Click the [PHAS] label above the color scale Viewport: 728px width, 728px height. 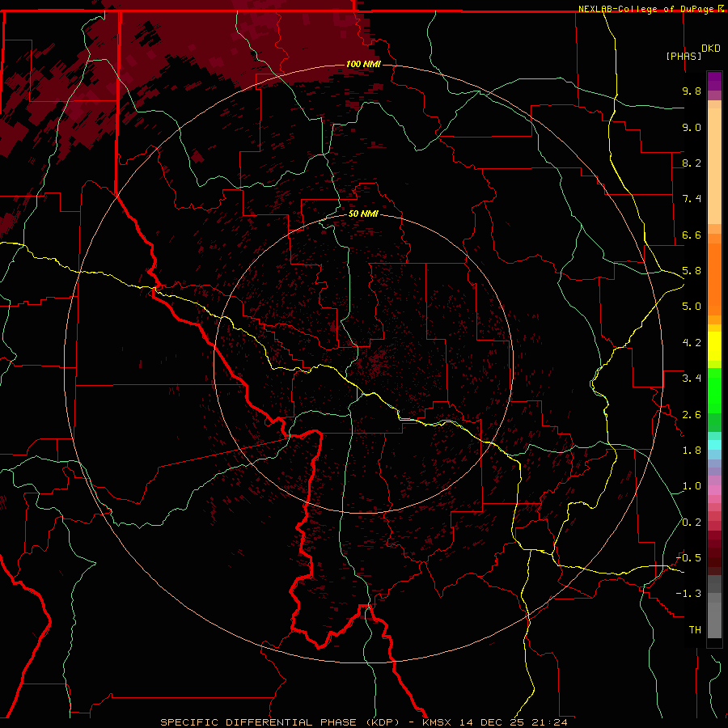(684, 56)
